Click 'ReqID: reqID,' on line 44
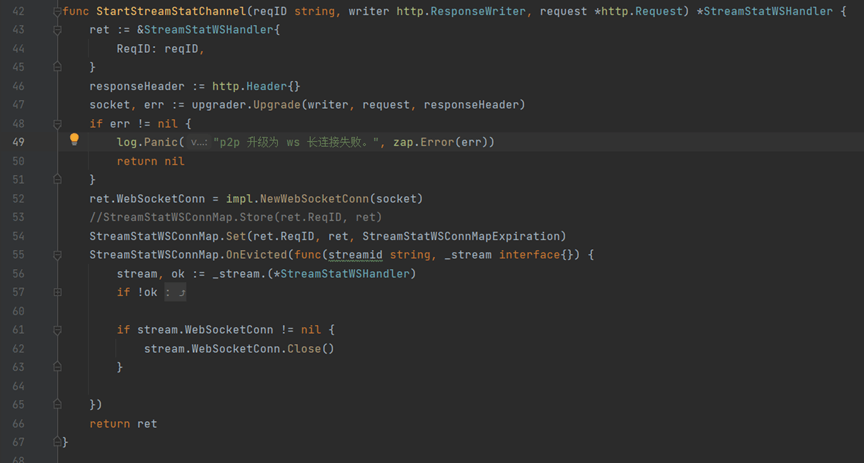Image resolution: width=864 pixels, height=463 pixels. click(160, 49)
